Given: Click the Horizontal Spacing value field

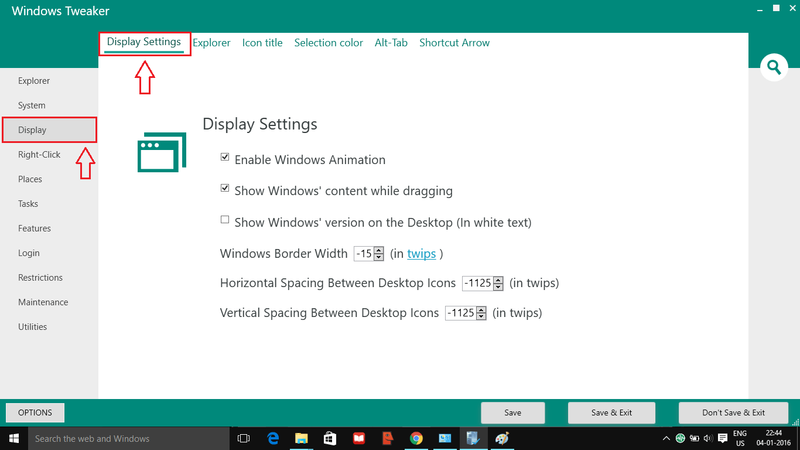Looking at the screenshot, I should (478, 283).
